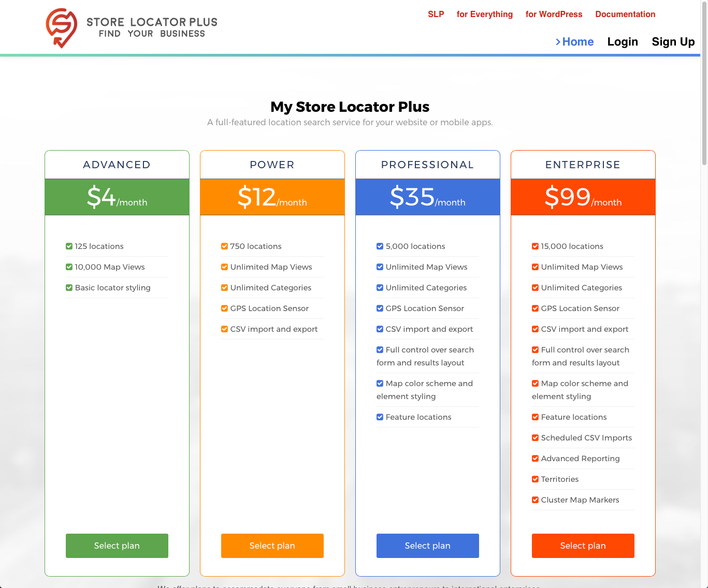Select plan for the Enterprise tier
708x588 pixels.
(583, 546)
